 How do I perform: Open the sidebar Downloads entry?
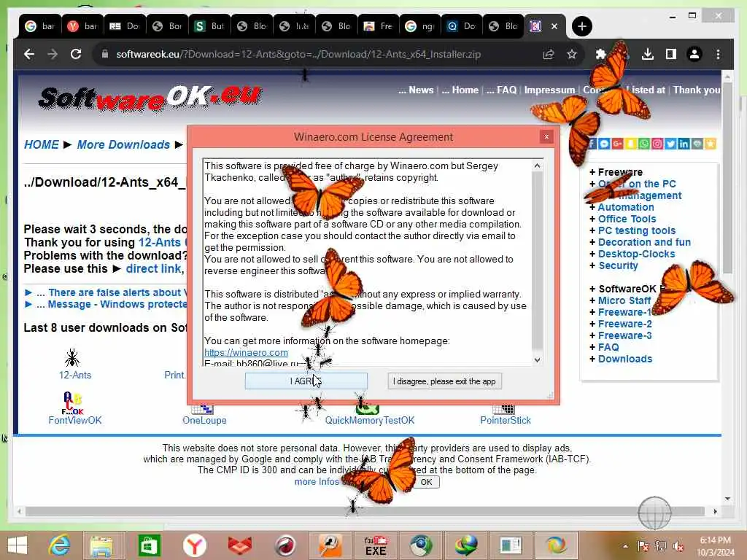(x=625, y=359)
